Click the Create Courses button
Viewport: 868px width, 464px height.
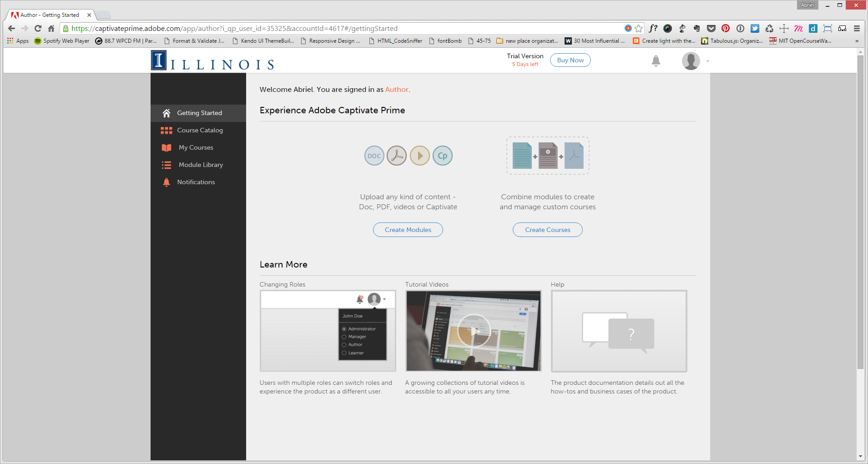pos(548,230)
